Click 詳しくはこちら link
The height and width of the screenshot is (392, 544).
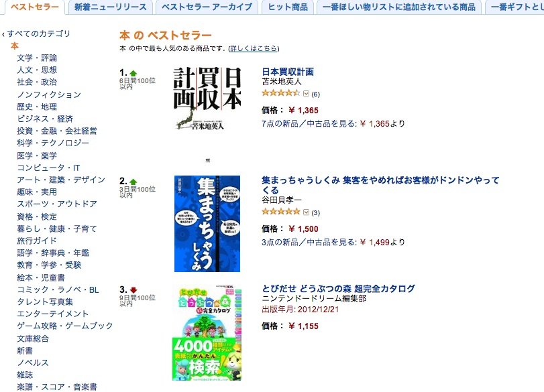[x=254, y=48]
